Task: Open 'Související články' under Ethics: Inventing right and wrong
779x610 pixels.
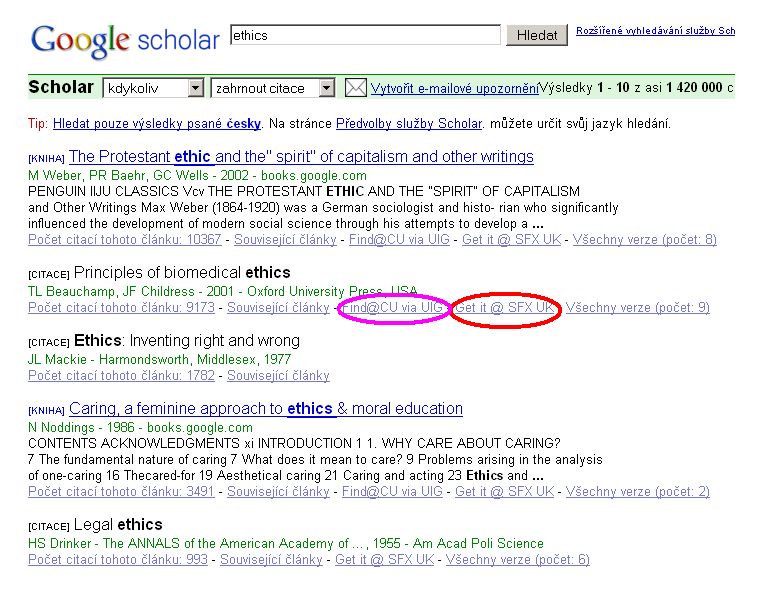Action: click(x=278, y=376)
